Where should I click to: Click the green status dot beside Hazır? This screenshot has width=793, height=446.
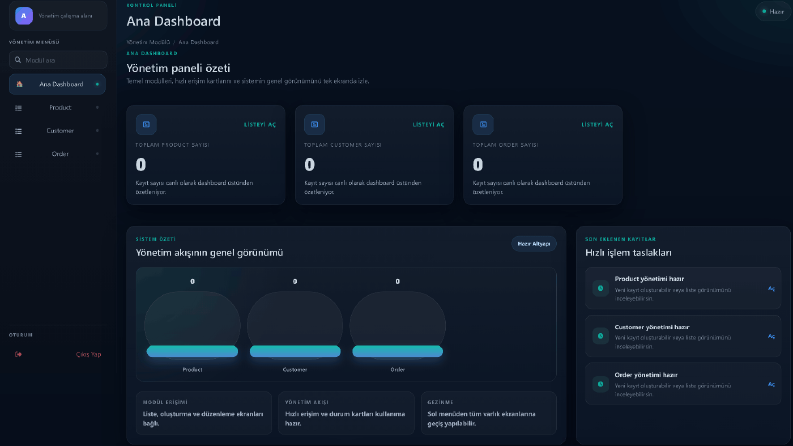click(764, 11)
